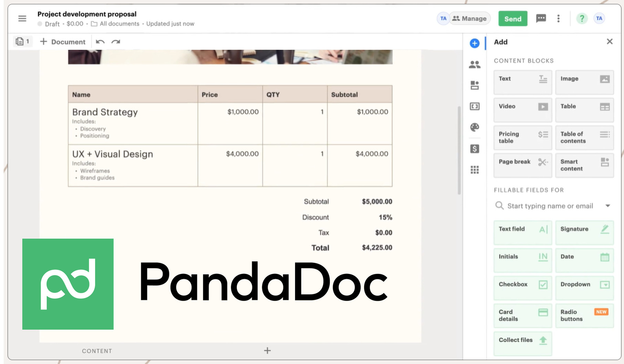Viewport: 624px width, 364px height.
Task: Open the Content library sidebar tab
Action: [x=475, y=85]
